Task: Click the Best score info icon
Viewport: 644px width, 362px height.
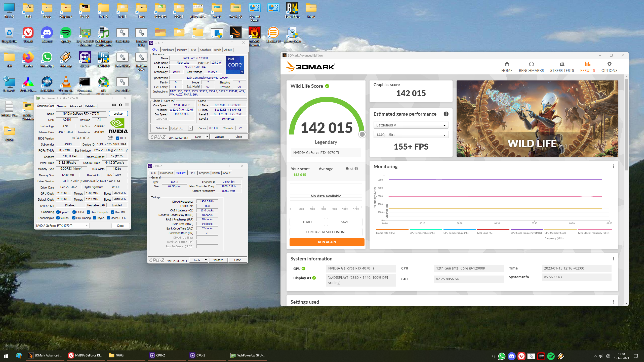Action: click(x=356, y=169)
